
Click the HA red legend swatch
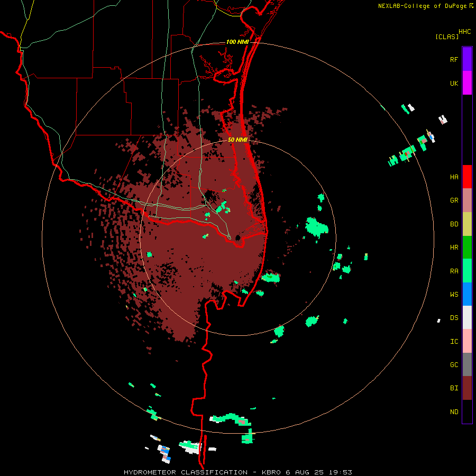coord(467,177)
